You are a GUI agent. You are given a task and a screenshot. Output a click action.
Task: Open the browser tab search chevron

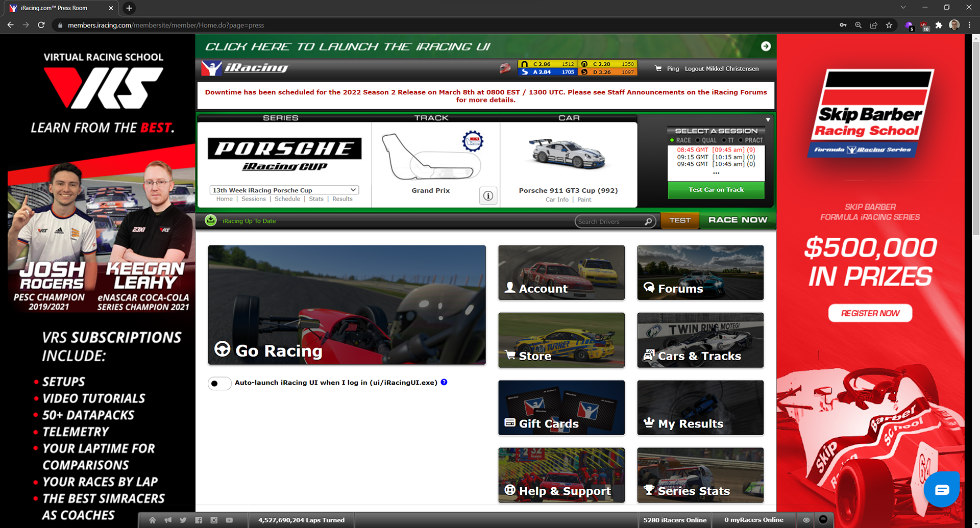coord(903,8)
